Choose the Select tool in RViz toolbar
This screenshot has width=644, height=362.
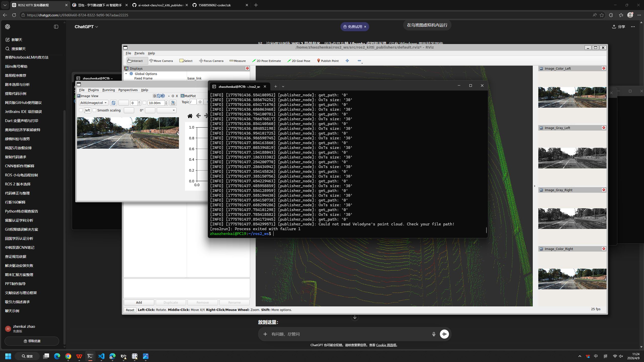pyautogui.click(x=186, y=61)
